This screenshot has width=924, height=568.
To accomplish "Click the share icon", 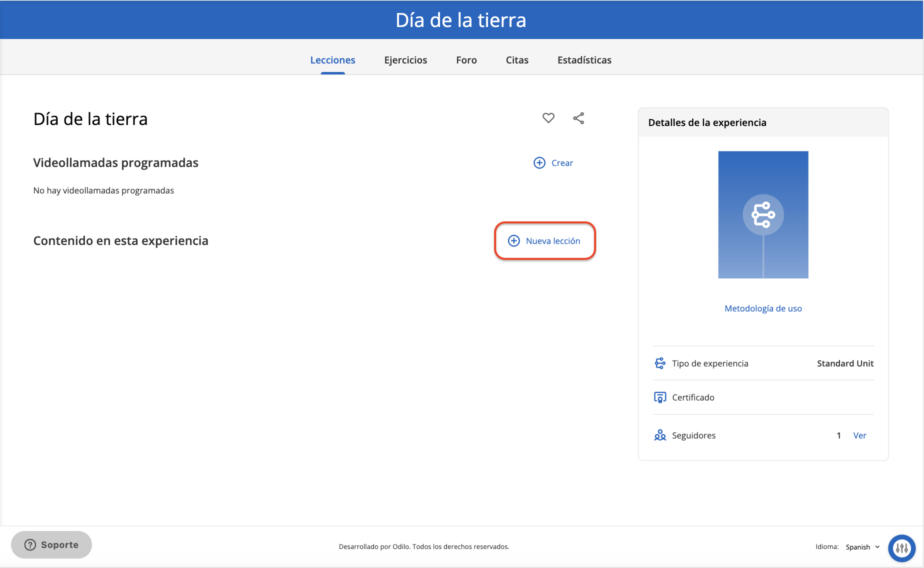I will pyautogui.click(x=578, y=118).
